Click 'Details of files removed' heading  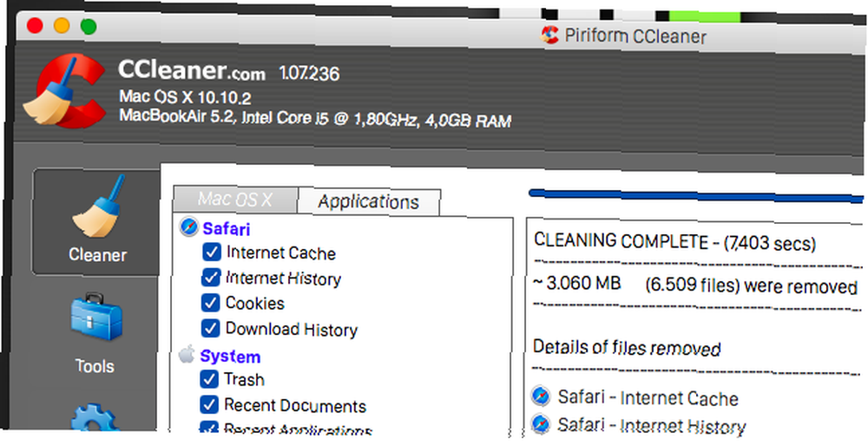click(x=627, y=347)
